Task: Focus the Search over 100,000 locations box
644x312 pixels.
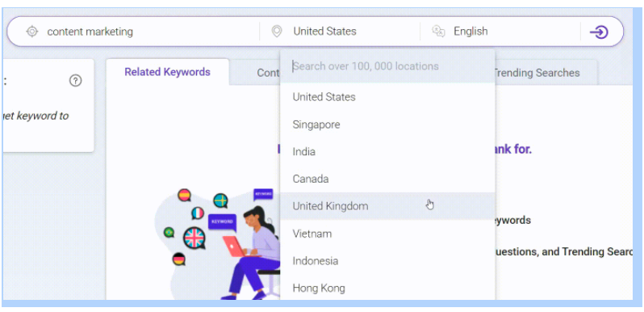Action: click(387, 66)
